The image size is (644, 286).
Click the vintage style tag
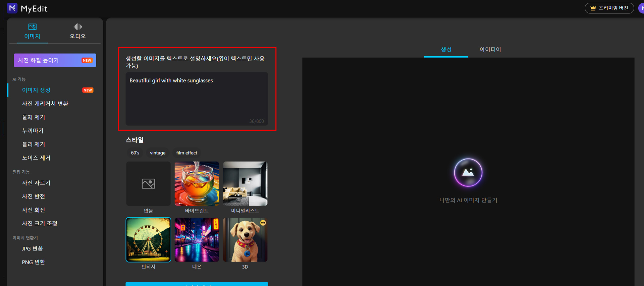pos(158,153)
